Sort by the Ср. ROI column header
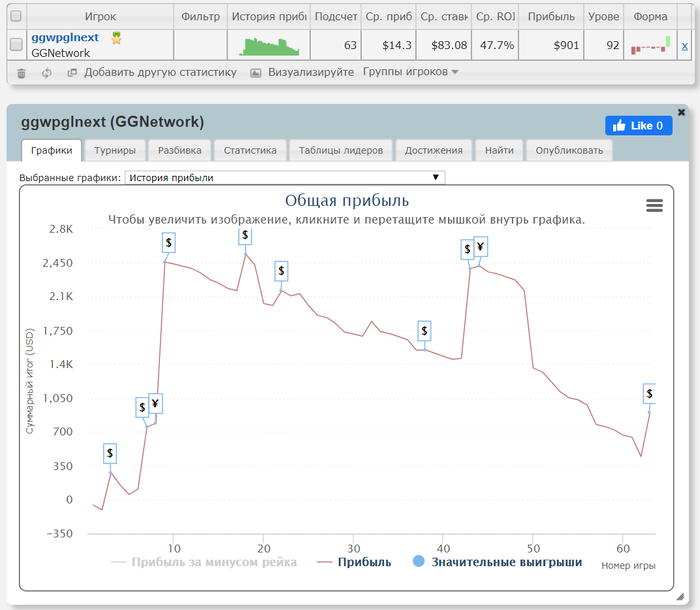Viewport: 700px width, 610px height. point(495,17)
